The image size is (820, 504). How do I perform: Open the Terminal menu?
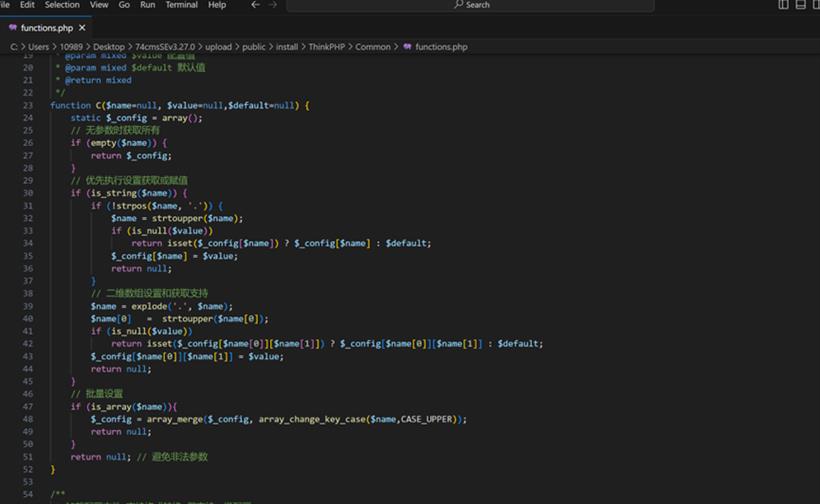point(181,5)
